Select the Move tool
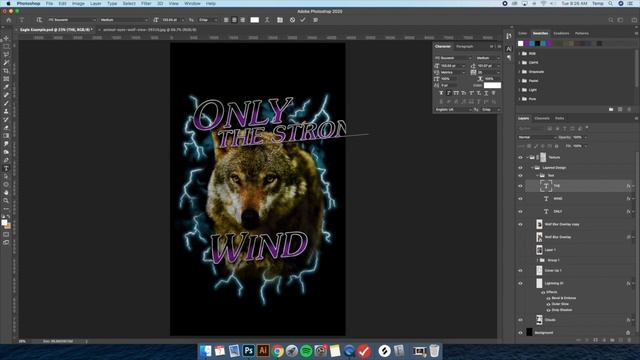 pyautogui.click(x=6, y=38)
